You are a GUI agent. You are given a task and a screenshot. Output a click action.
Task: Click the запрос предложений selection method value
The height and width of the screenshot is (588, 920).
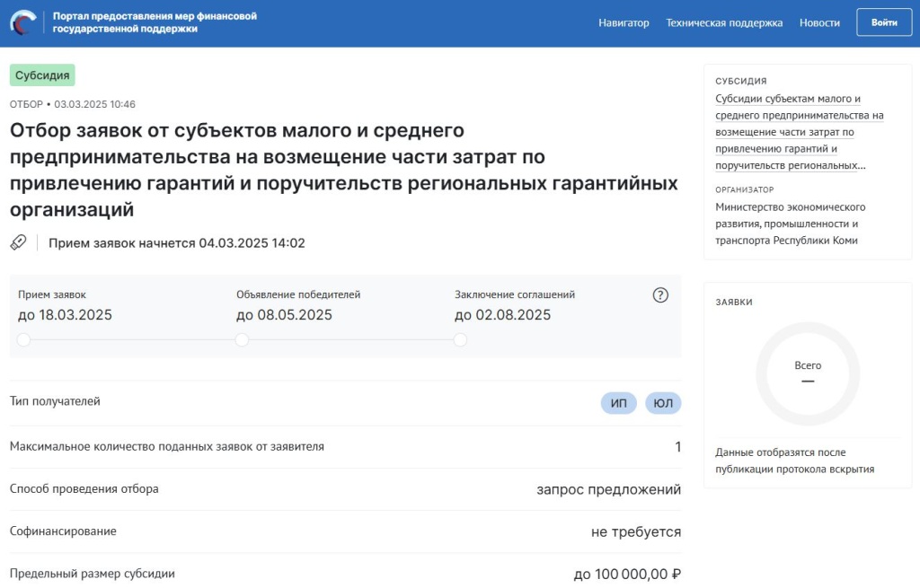pos(608,489)
